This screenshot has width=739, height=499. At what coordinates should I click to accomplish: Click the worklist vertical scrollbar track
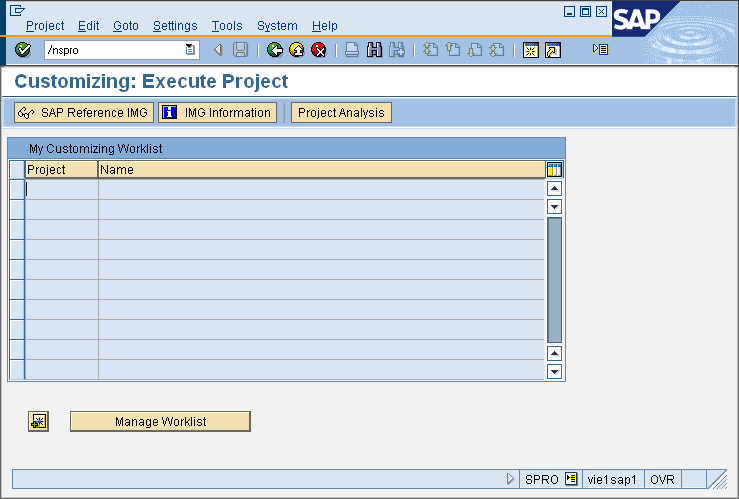click(555, 280)
